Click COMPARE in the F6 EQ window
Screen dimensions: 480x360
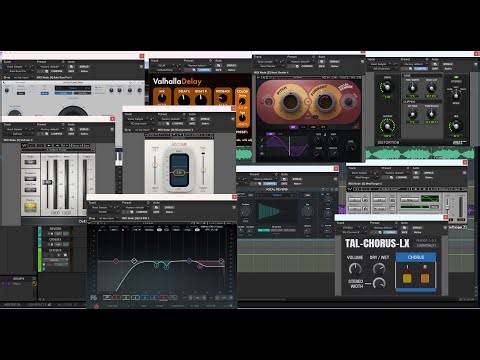tap(142, 212)
